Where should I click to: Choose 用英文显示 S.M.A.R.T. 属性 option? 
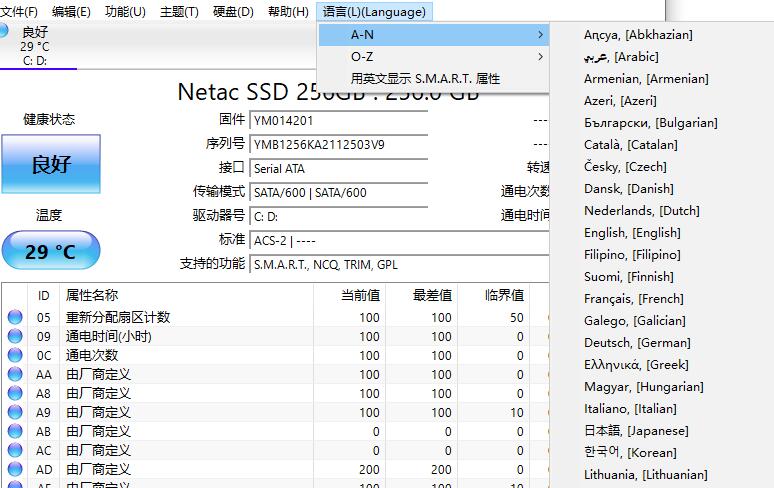pos(433,78)
